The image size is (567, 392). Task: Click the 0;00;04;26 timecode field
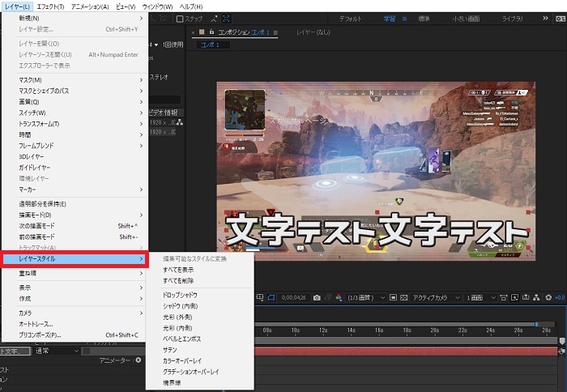point(293,297)
